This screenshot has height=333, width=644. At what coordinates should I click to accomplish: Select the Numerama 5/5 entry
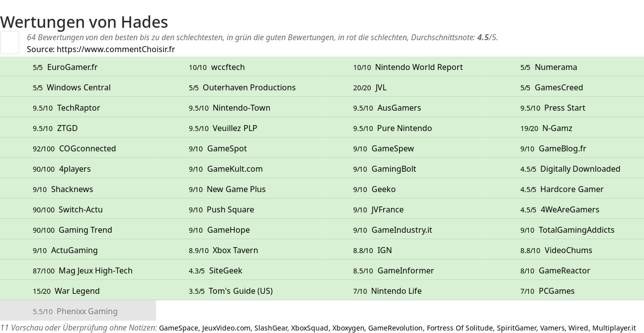coord(549,67)
